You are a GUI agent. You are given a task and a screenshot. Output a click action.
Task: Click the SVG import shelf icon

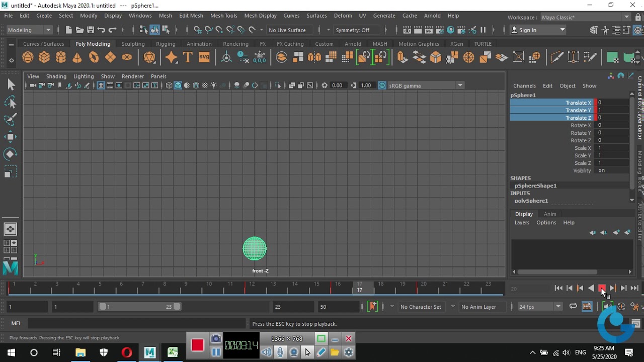[204, 57]
